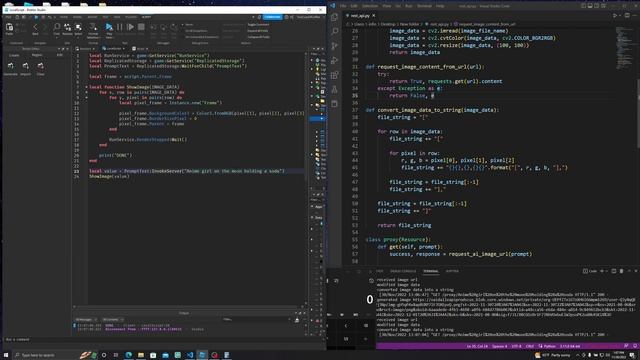Click Format Selection in Roblox Studio ribbon
The image size is (640, 360).
click(x=93, y=29)
